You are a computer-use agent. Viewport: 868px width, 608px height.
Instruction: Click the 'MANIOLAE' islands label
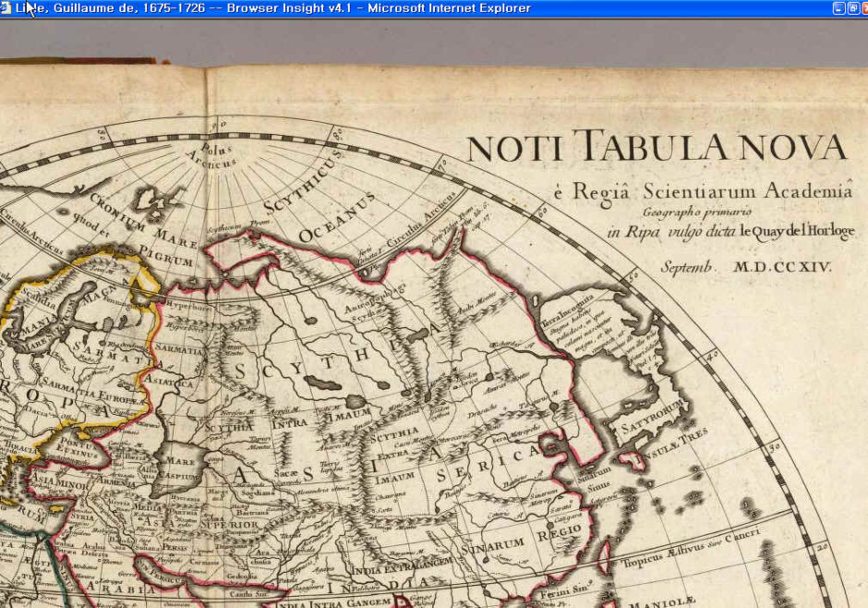(661, 602)
